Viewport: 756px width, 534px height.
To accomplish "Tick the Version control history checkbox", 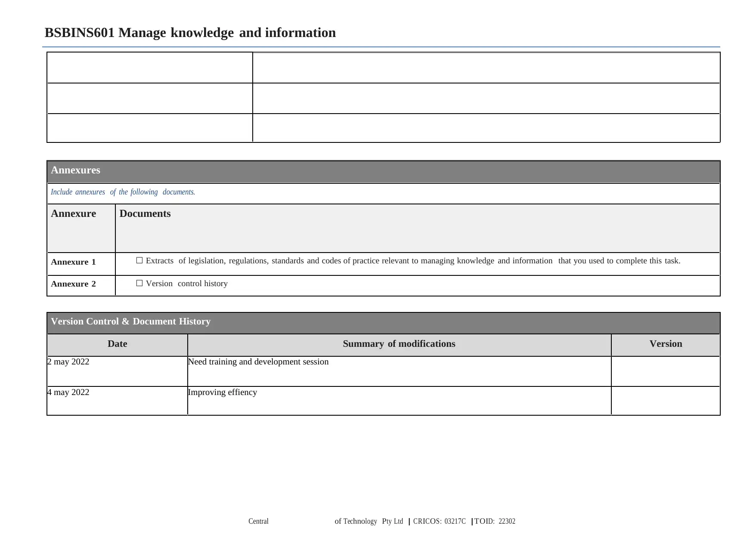I will point(139,283).
